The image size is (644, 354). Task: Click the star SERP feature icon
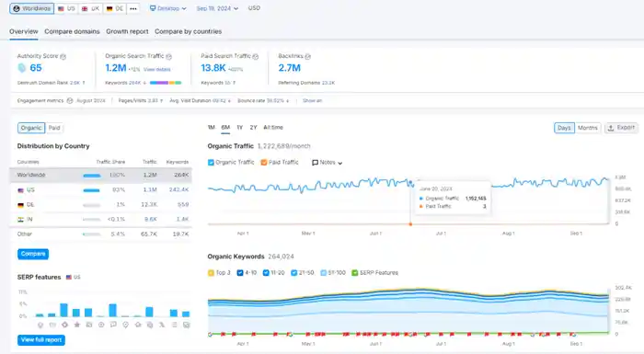[76, 325]
